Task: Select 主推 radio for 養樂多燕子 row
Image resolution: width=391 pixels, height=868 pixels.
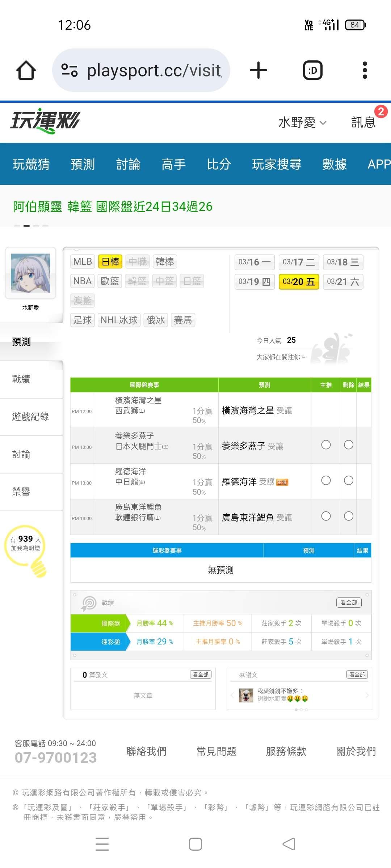Action: [x=326, y=444]
